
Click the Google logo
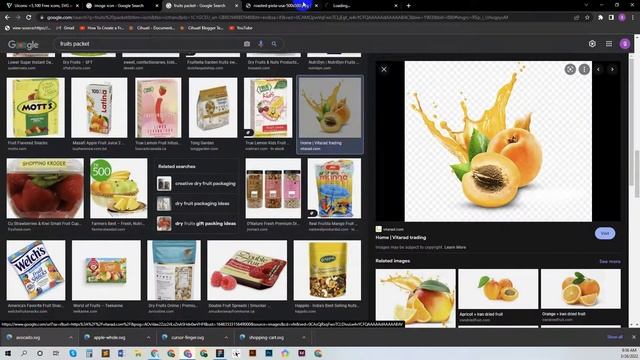[23, 44]
